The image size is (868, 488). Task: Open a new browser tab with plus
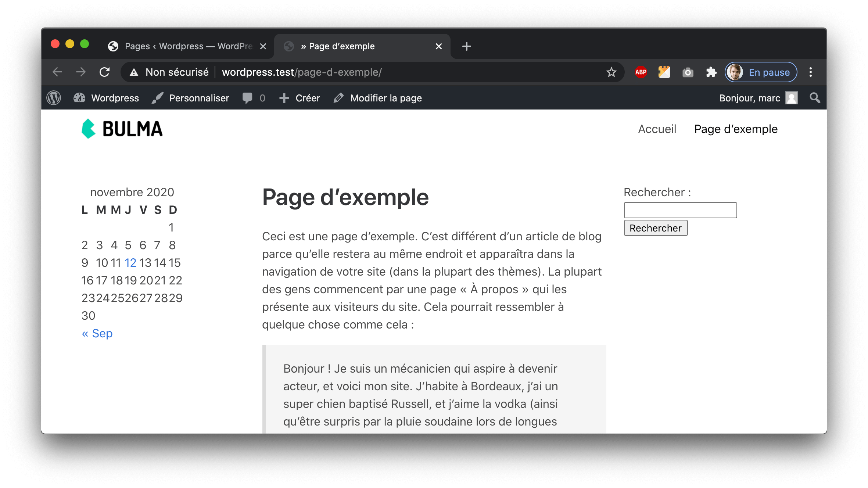[466, 46]
